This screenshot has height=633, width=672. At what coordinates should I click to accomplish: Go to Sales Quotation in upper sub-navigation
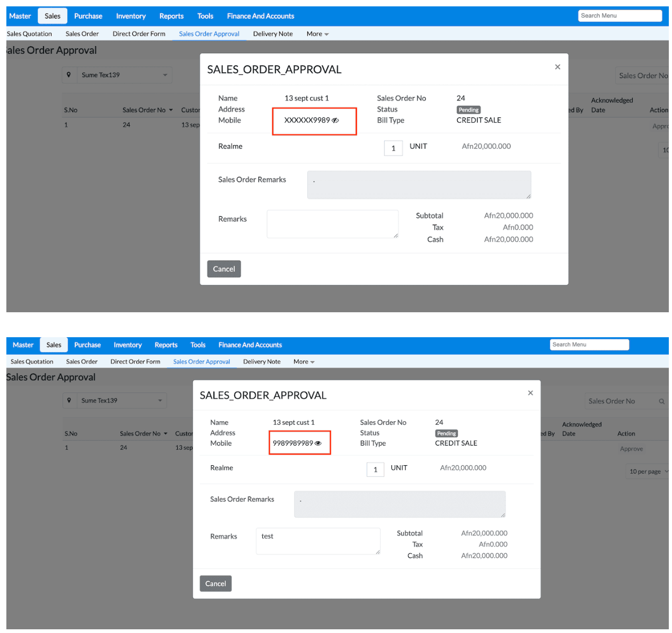pos(29,34)
